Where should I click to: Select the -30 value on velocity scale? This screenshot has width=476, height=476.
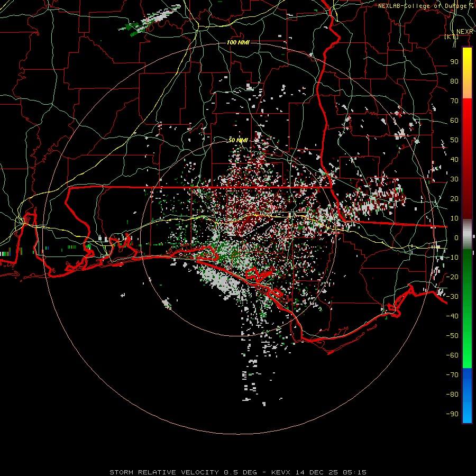(452, 297)
